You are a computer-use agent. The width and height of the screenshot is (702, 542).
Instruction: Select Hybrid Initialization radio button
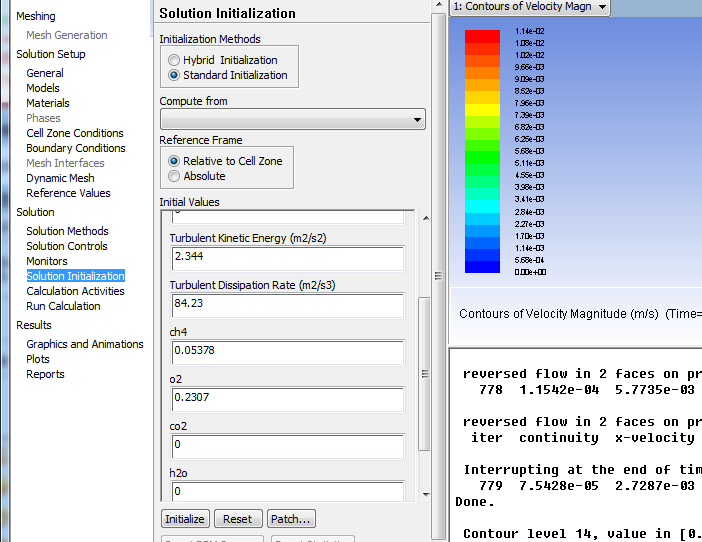point(175,60)
